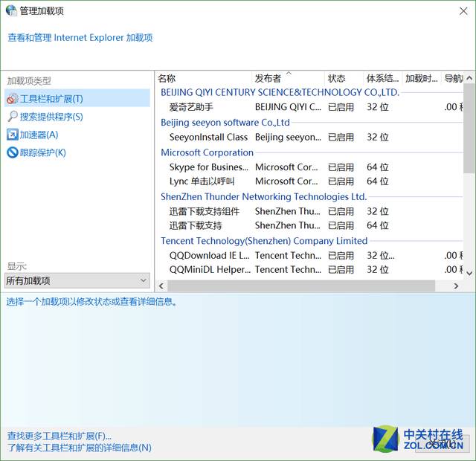Sort by the 名称 column header
This screenshot has width=476, height=461.
(x=203, y=78)
